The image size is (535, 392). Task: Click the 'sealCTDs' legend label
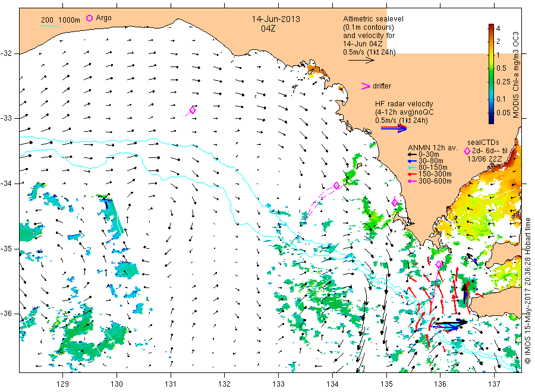tap(483, 143)
